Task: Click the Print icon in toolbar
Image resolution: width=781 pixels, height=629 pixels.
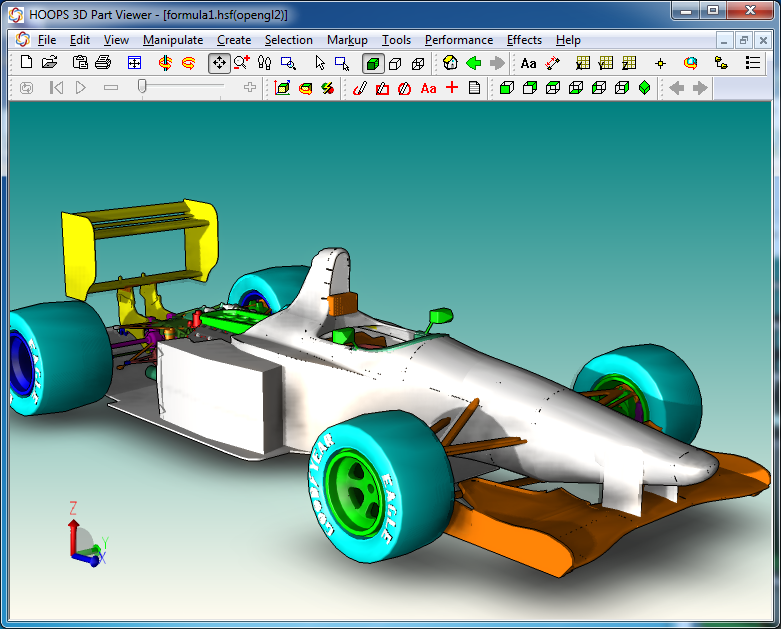Action: point(102,63)
